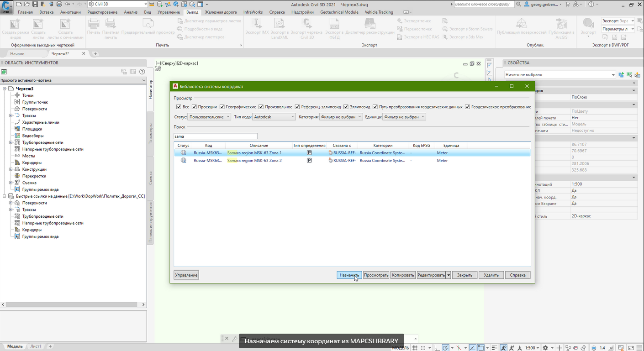Viewport: 644px width, 351px height.
Task: Click the Save icon in quick access toolbar
Action: (35, 4)
